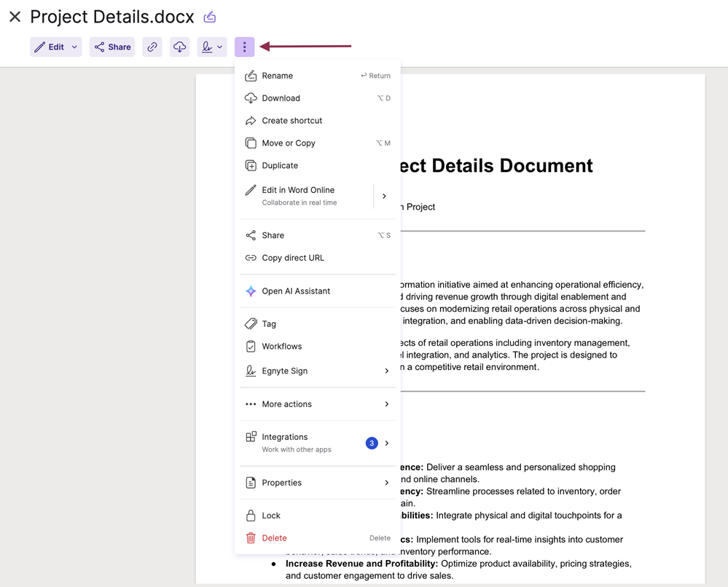Screen dimensions: 728x587
Task: Click the Properties document icon
Action: (x=251, y=483)
